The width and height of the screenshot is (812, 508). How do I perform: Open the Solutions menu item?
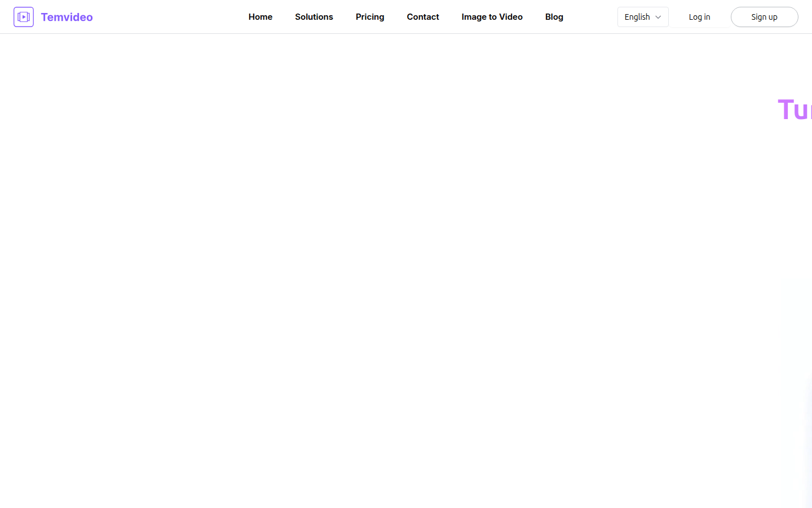(314, 17)
